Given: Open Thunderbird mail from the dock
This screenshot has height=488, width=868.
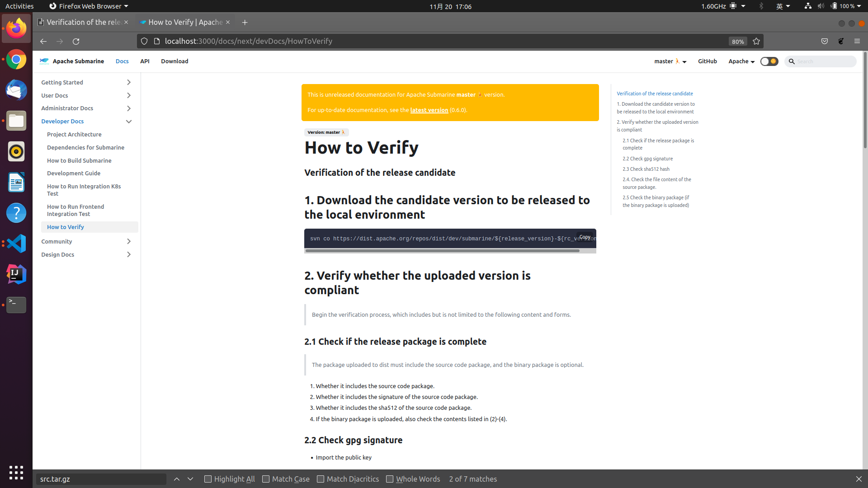Looking at the screenshot, I should point(16,90).
